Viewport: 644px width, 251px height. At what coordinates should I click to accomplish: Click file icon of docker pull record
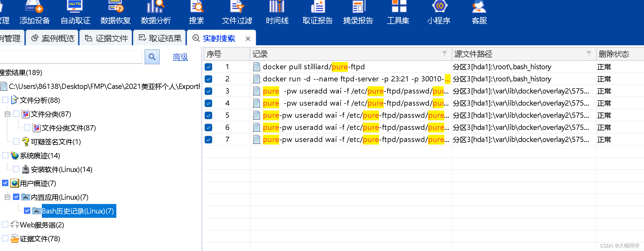point(257,67)
